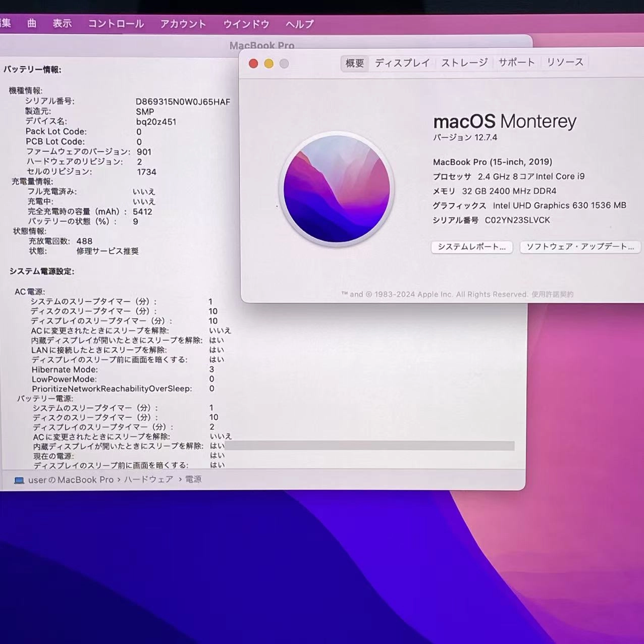Open the ウインドウ menu

246,24
